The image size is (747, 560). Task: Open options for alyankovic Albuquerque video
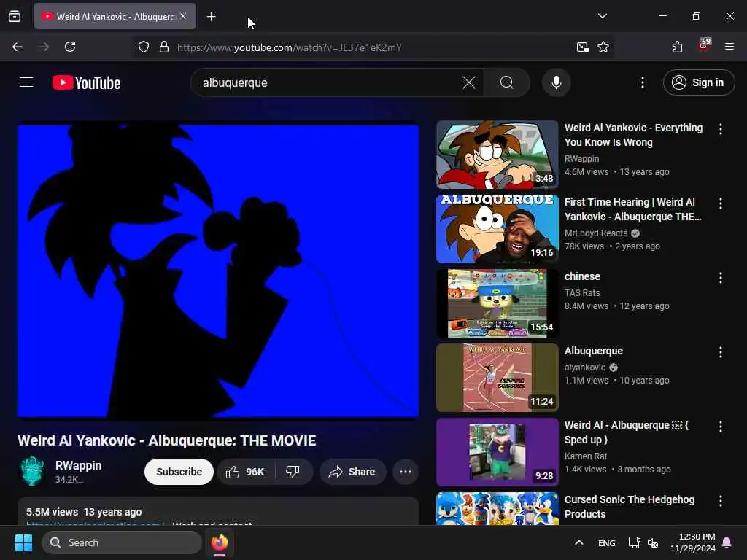720,352
